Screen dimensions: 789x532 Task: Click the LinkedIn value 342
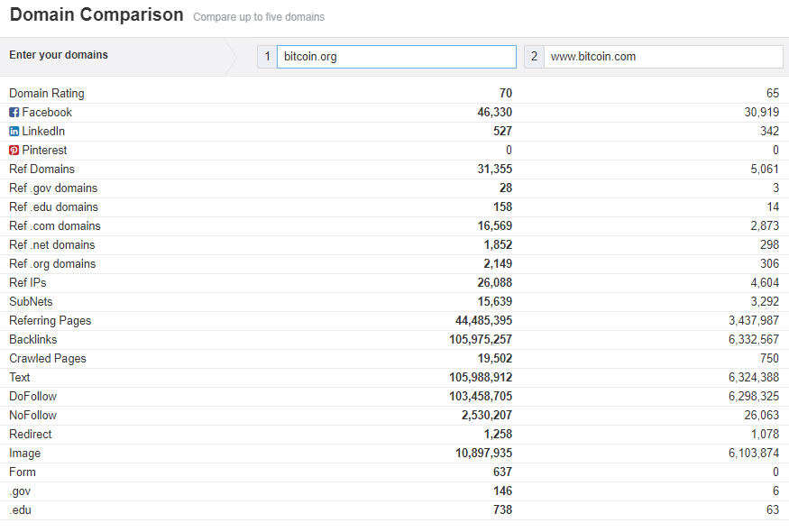[769, 132]
